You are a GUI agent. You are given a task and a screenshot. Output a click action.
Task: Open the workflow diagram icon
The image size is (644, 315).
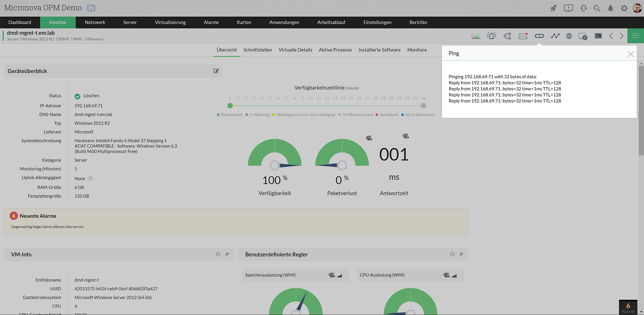[x=507, y=36]
